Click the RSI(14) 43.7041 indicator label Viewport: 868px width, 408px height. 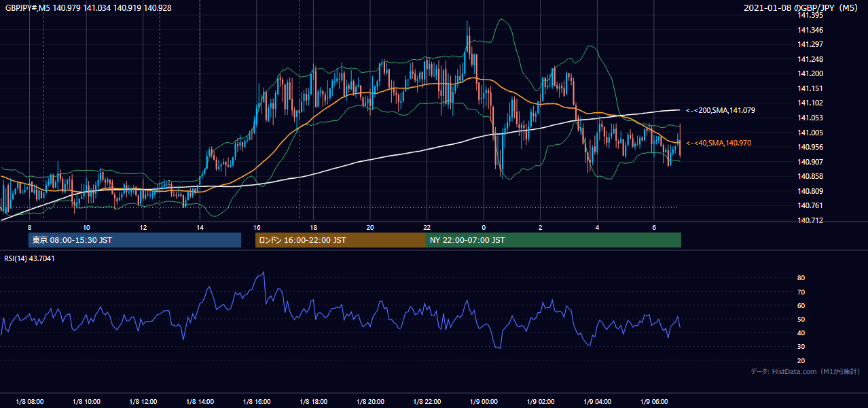pyautogui.click(x=29, y=258)
